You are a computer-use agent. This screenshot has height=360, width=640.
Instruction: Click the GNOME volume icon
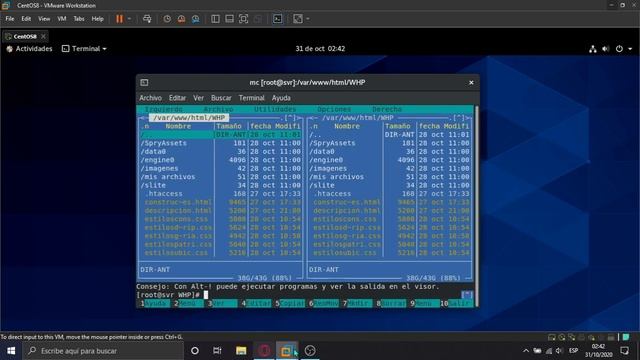tap(606, 49)
